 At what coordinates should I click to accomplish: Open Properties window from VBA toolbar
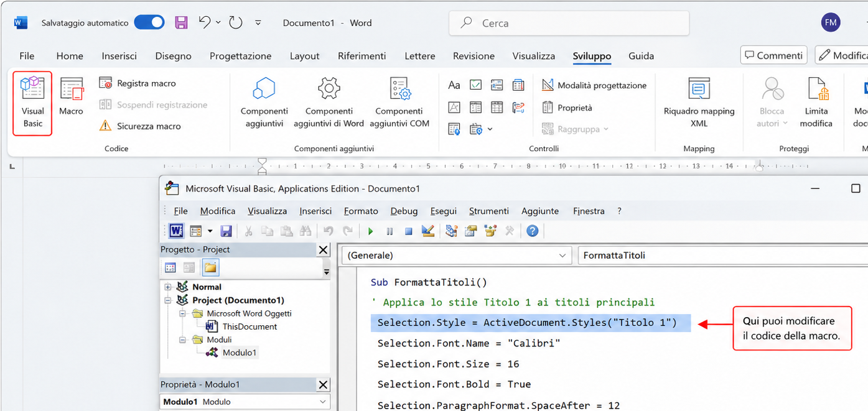tap(471, 231)
